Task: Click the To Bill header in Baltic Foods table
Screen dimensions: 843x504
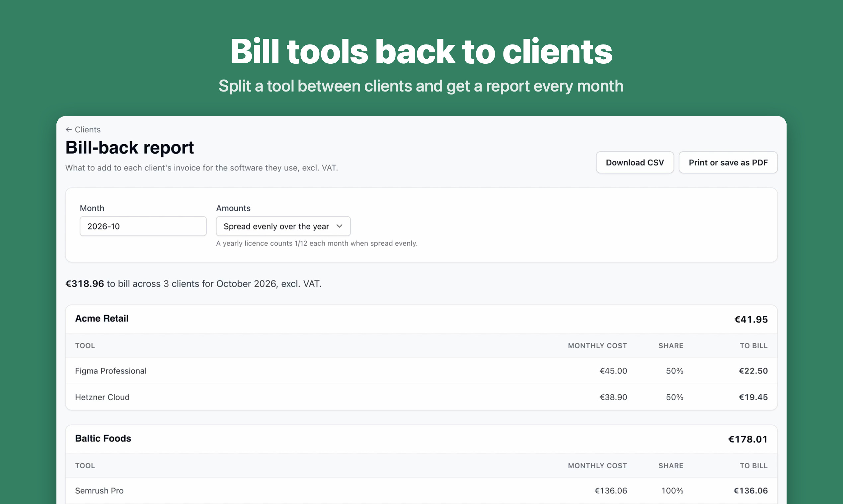Action: 754,466
